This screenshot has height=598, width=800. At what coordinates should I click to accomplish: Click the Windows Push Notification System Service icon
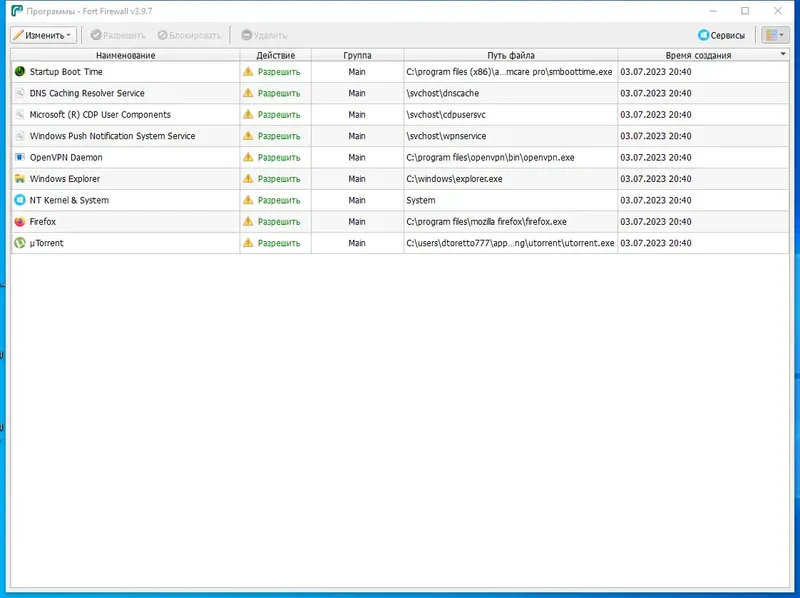20,136
